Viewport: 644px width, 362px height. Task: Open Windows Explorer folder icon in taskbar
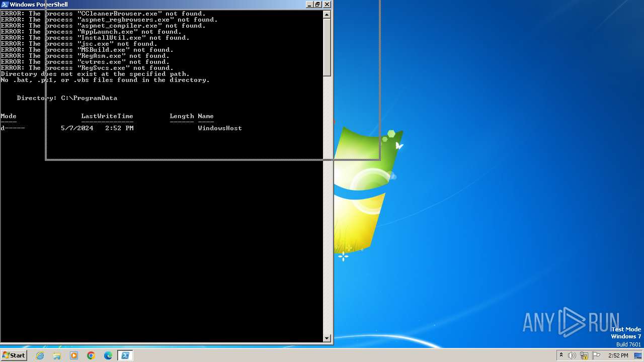tap(57, 355)
